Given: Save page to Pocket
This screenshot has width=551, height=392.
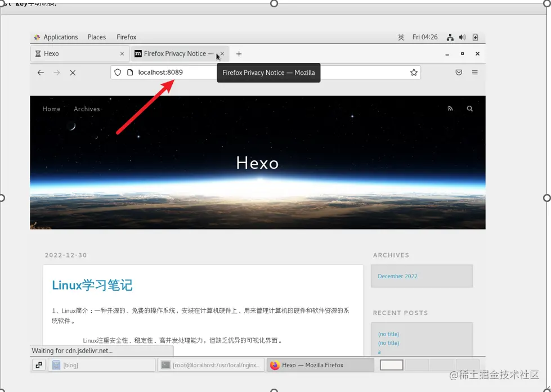Looking at the screenshot, I should point(459,73).
